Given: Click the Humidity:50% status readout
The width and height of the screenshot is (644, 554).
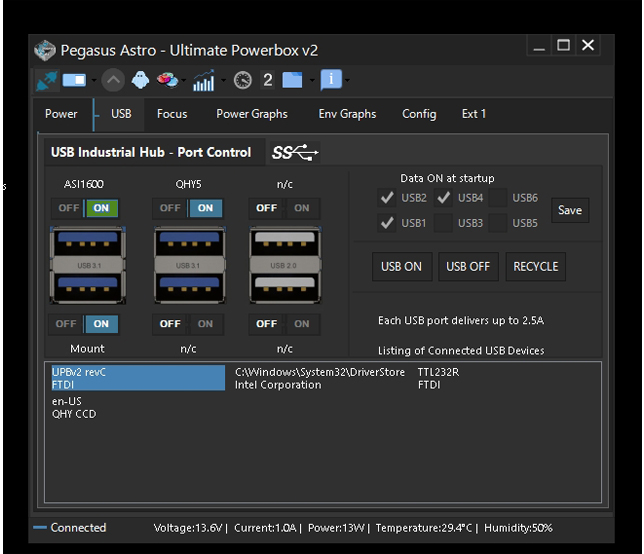Looking at the screenshot, I should pyautogui.click(x=518, y=528).
